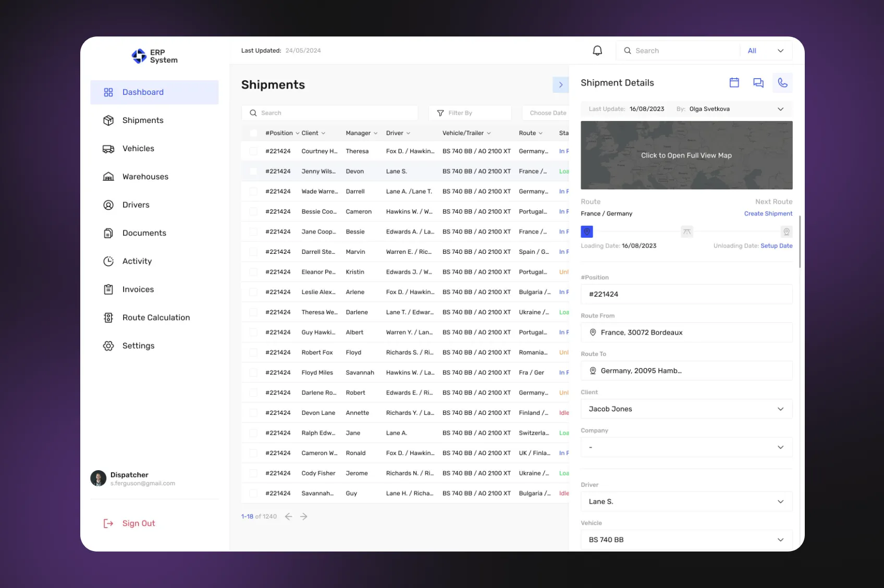Open the calendar icon in Shipment Details

pos(734,83)
